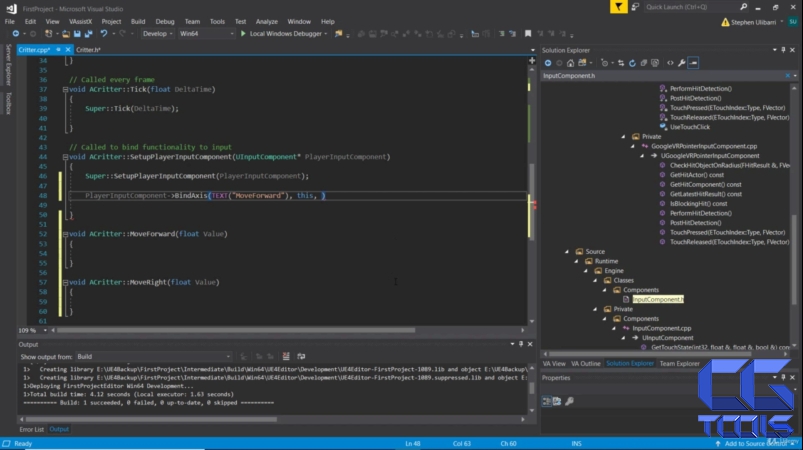The image size is (803, 450).
Task: Click Output panel horizontal scrollbar thumb
Action: pos(151,419)
